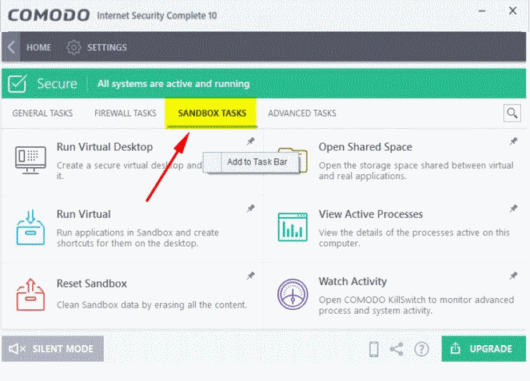Click 'Open the storage space shared' description
This screenshot has width=530, height=381.
[416, 170]
